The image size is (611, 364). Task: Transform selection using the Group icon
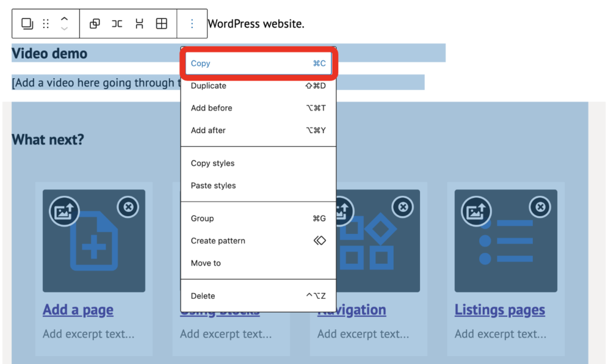95,24
